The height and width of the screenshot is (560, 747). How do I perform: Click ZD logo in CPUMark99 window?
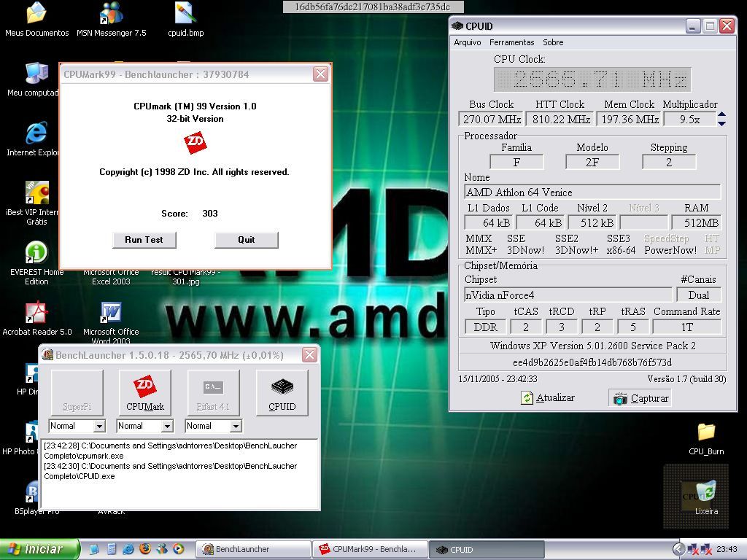pos(196,142)
